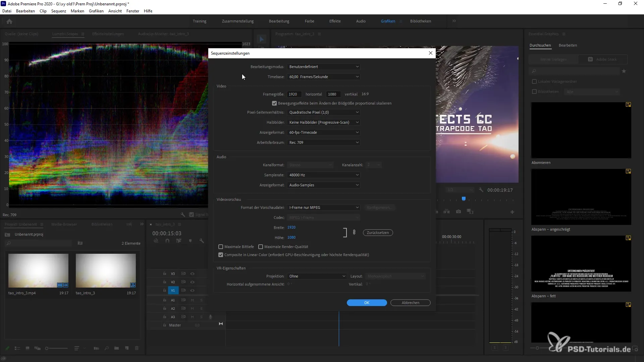Toggle snap magnet icon in timeline

click(x=167, y=241)
